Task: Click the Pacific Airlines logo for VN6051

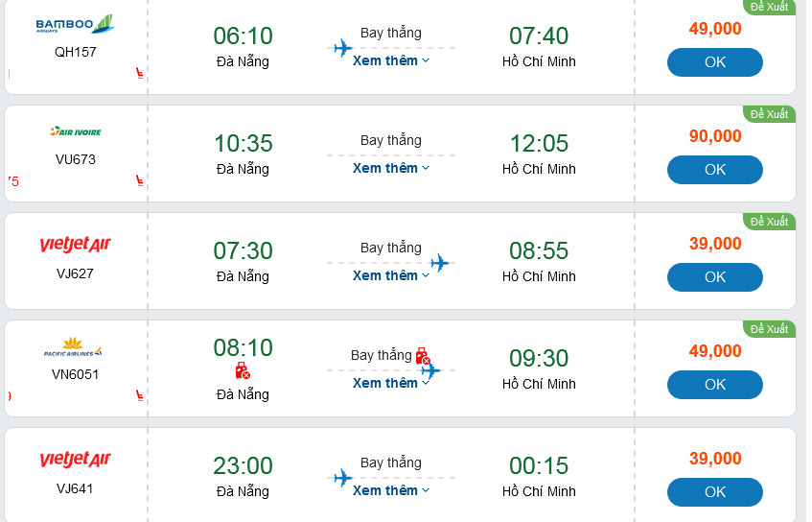Action: [73, 347]
